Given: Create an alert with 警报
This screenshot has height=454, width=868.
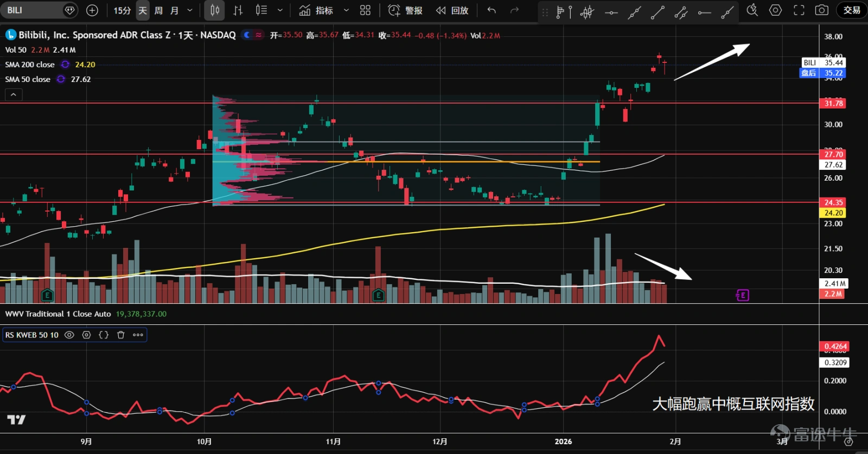Looking at the screenshot, I should 405,10.
